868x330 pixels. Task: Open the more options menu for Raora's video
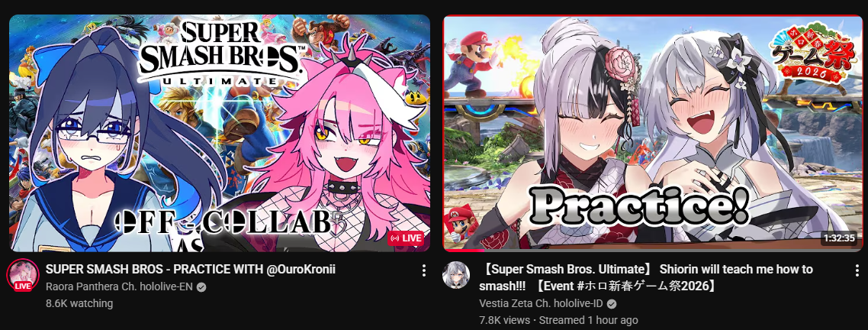(423, 270)
